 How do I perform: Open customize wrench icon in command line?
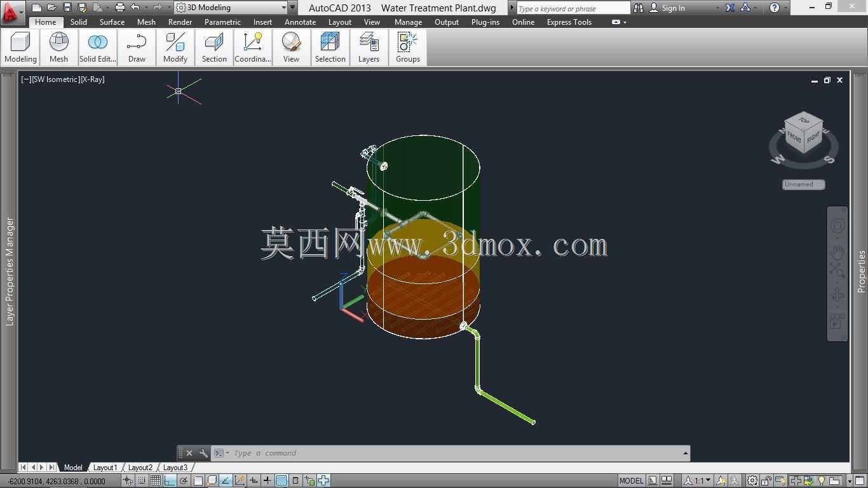point(203,453)
